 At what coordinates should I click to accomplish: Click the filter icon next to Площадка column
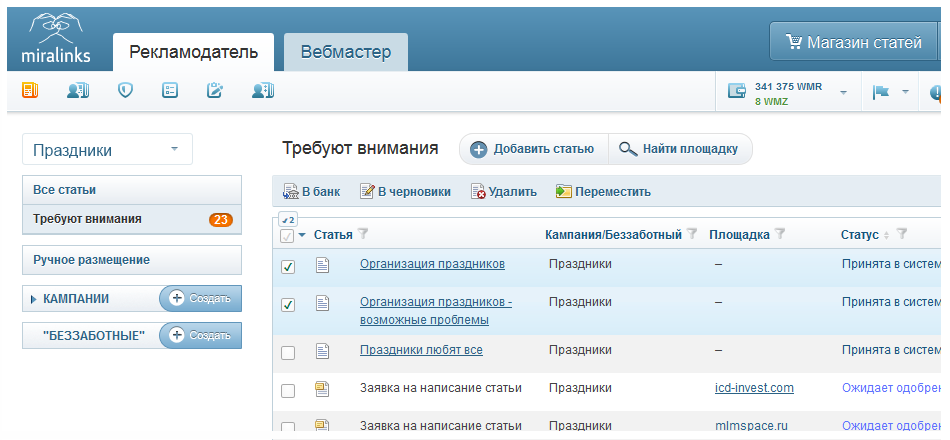point(780,234)
